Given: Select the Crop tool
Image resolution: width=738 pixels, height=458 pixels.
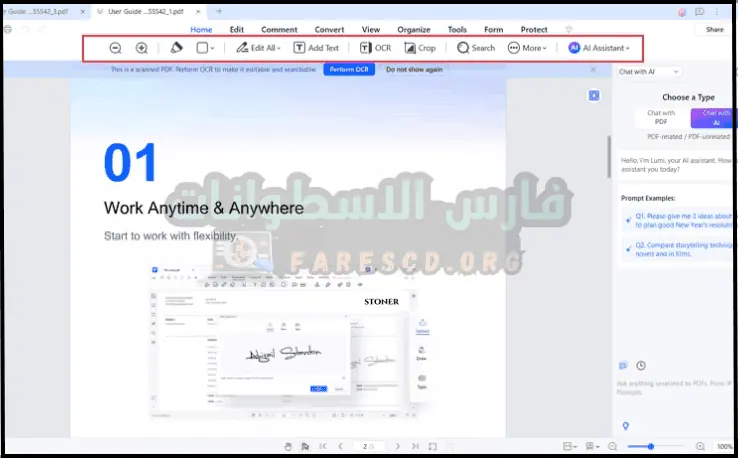Looking at the screenshot, I should [420, 48].
